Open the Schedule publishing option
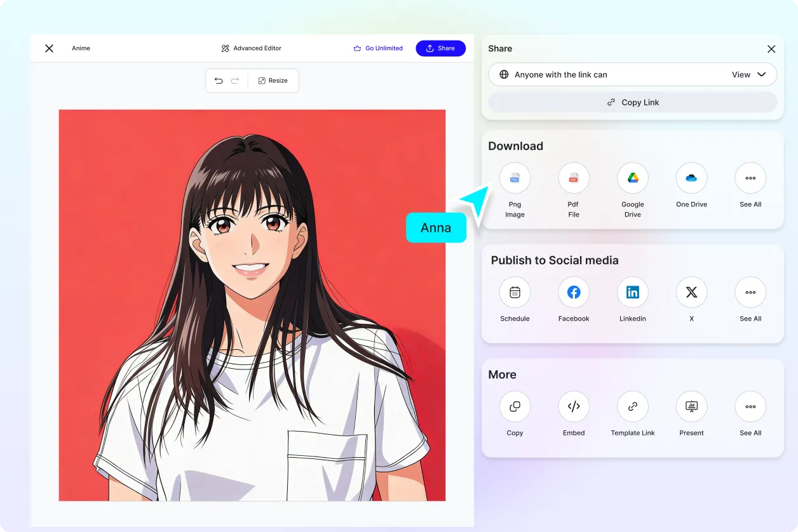 pyautogui.click(x=515, y=292)
